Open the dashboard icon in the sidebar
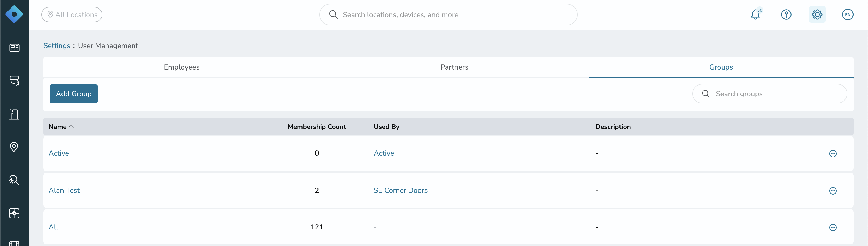868x246 pixels. (14, 48)
